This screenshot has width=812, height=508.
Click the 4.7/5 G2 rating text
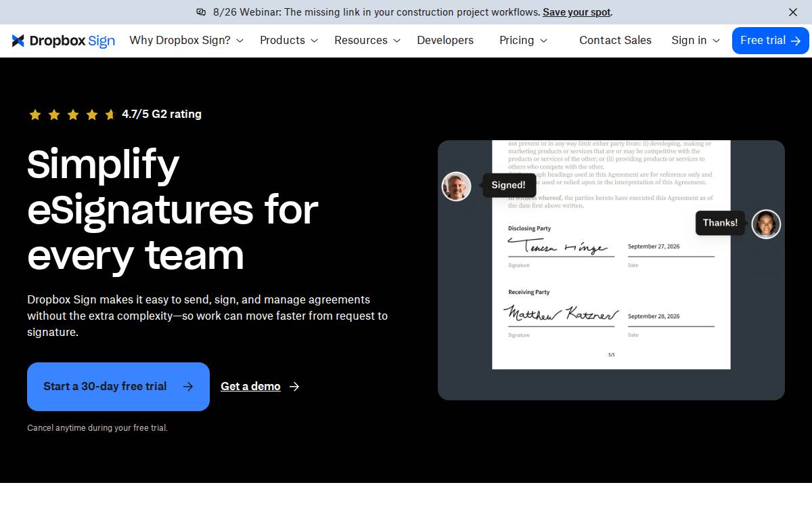[x=162, y=114]
